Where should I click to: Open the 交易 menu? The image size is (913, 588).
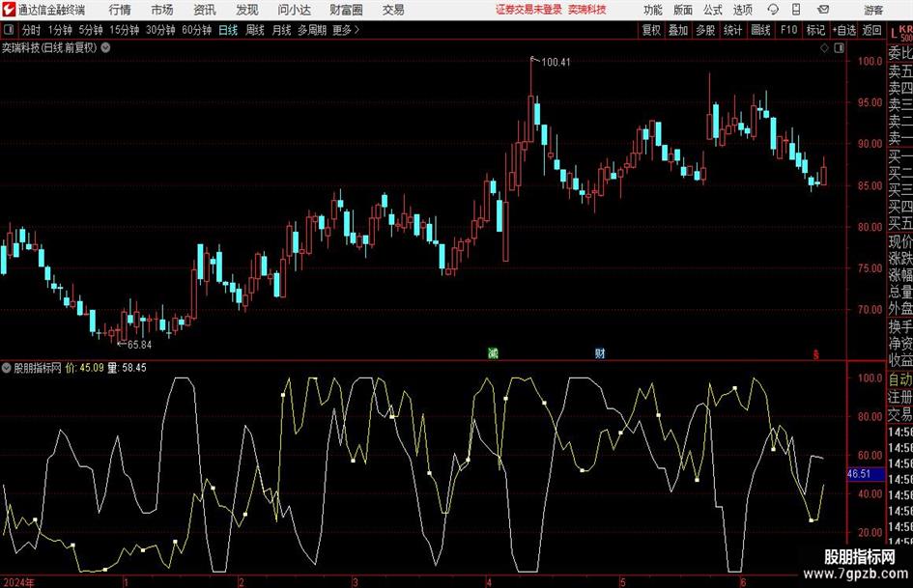[393, 10]
